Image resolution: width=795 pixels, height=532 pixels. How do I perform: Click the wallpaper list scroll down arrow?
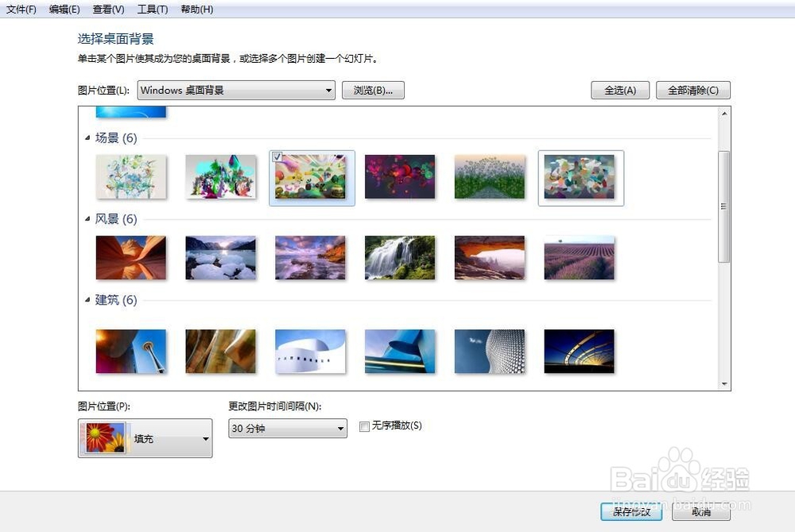(724, 384)
